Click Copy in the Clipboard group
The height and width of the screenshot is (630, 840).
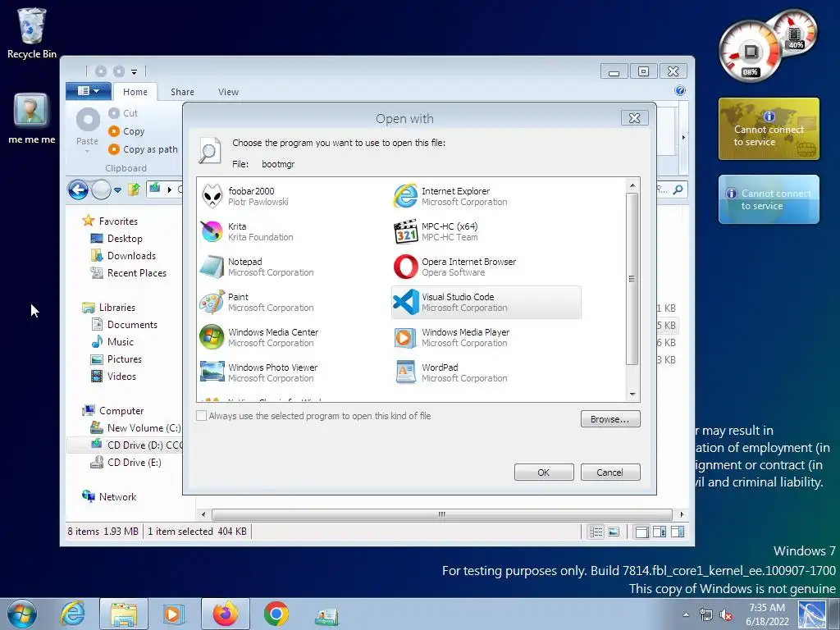126,131
